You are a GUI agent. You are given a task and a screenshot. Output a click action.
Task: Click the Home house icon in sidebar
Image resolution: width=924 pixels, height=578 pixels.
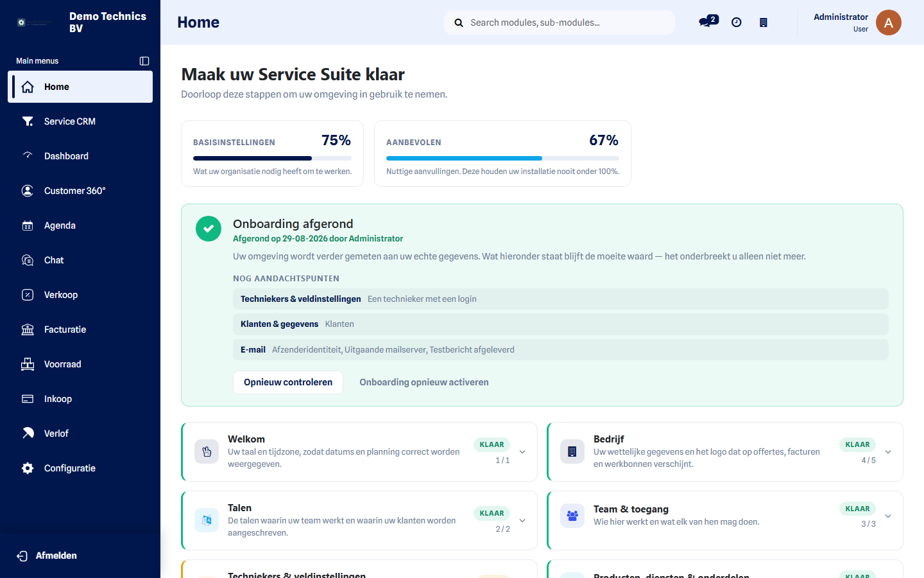click(28, 87)
